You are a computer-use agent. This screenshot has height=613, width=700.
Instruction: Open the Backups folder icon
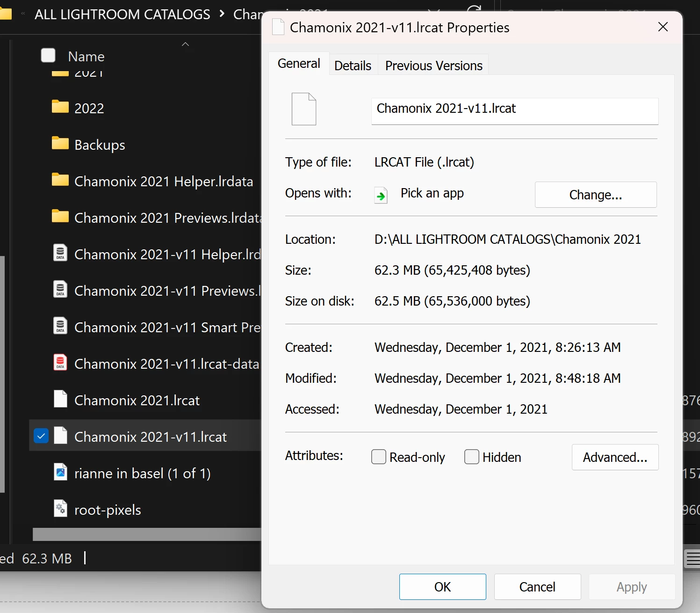tap(60, 144)
